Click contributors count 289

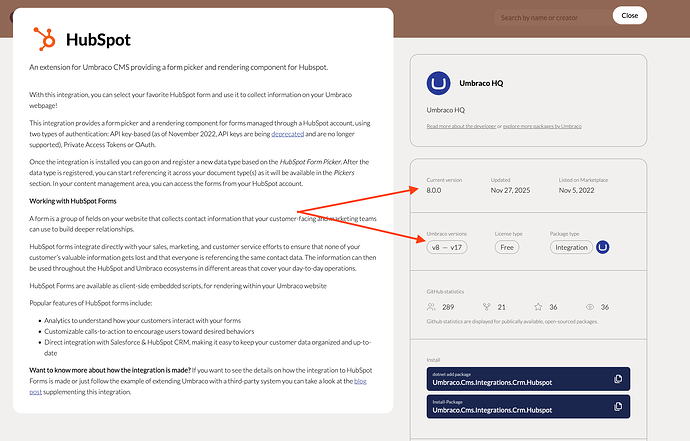(x=448, y=307)
